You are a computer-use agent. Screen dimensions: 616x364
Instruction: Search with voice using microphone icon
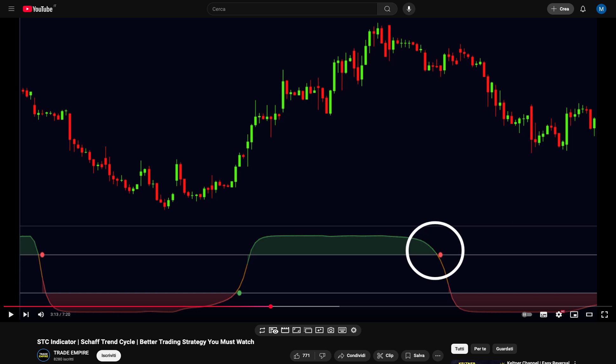[x=409, y=9]
